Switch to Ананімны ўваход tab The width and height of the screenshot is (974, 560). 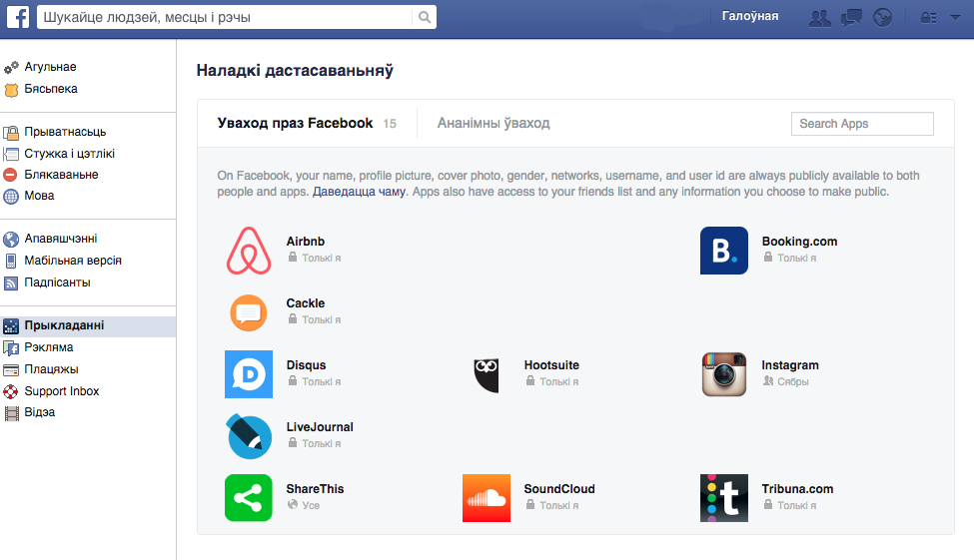point(493,123)
